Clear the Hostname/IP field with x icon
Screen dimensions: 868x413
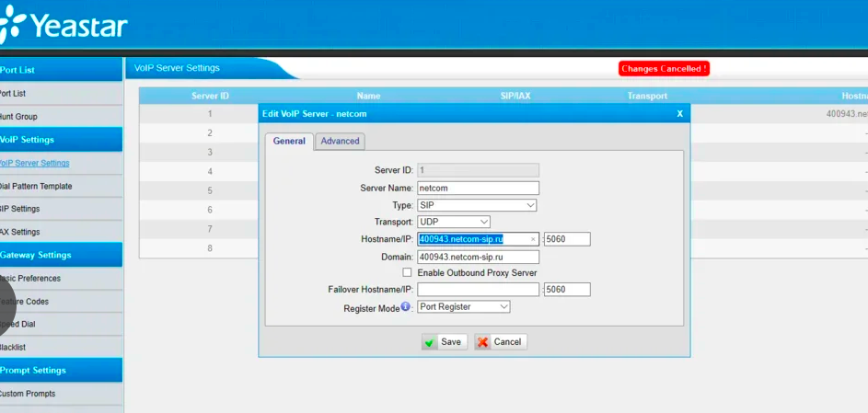coord(533,239)
